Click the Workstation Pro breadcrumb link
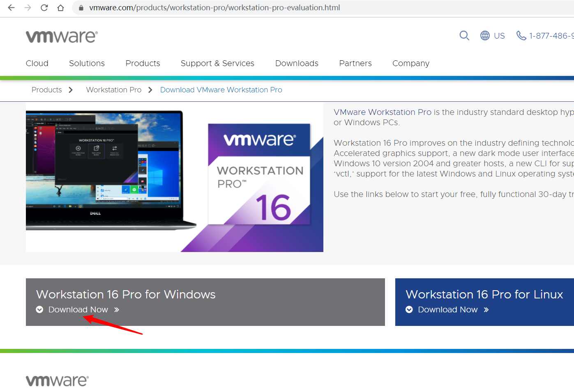574x392 pixels. pyautogui.click(x=113, y=89)
